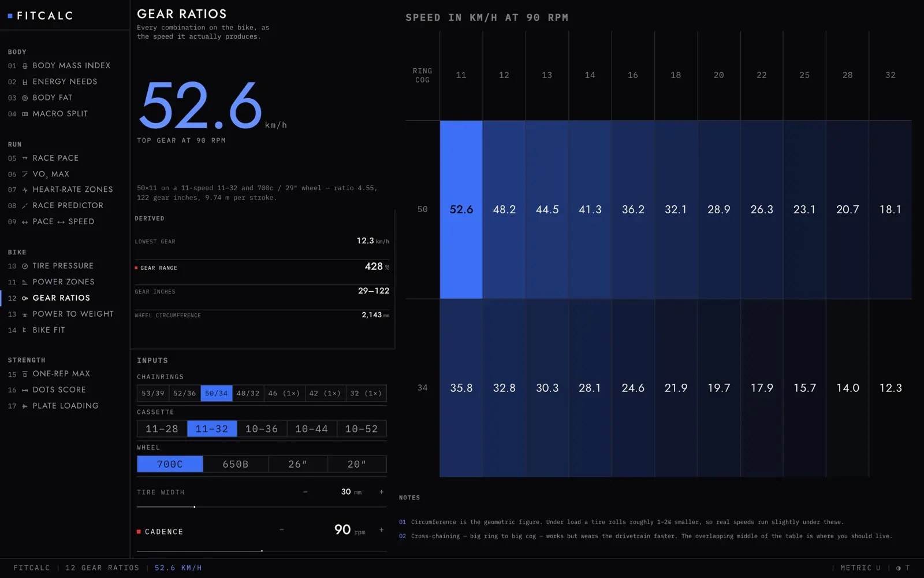Increase tire width with plus button
Viewport: 924px width, 578px height.
pyautogui.click(x=381, y=492)
